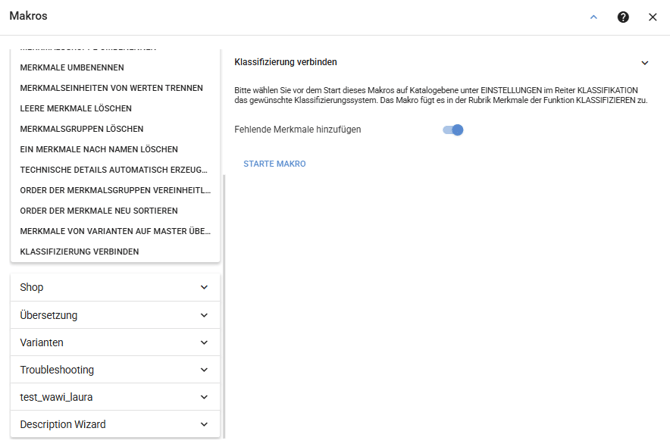This screenshot has height=447, width=670.
Task: Select Ein Merkmale nach Namen löschen
Action: point(98,149)
